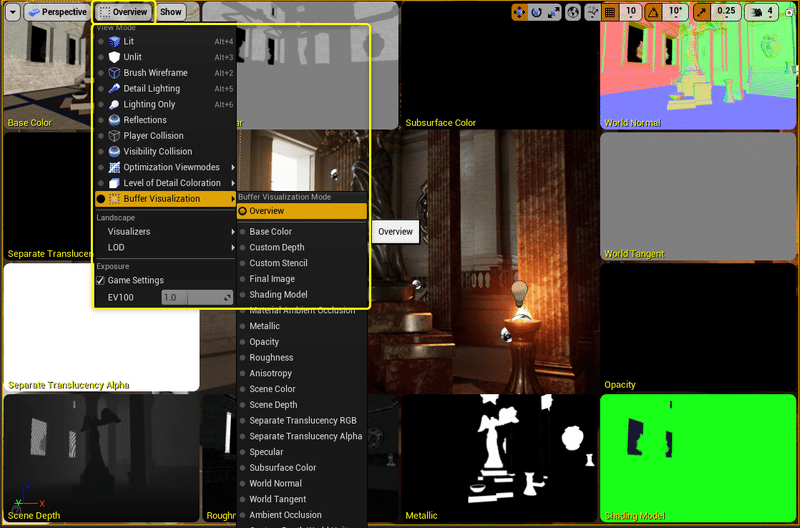Expand Landscape Visualizers submenu

[x=165, y=232]
